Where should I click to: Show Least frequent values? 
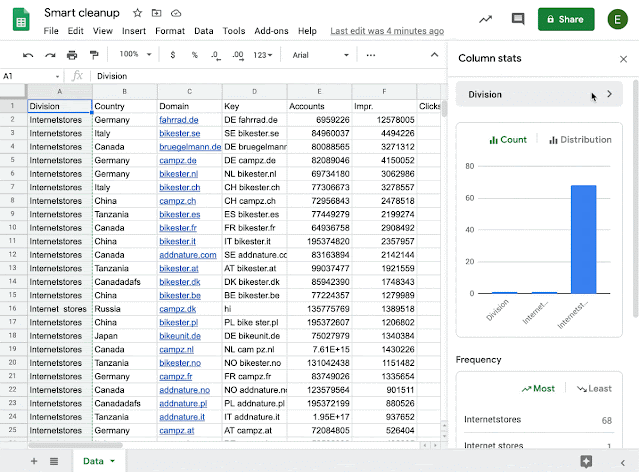point(594,388)
